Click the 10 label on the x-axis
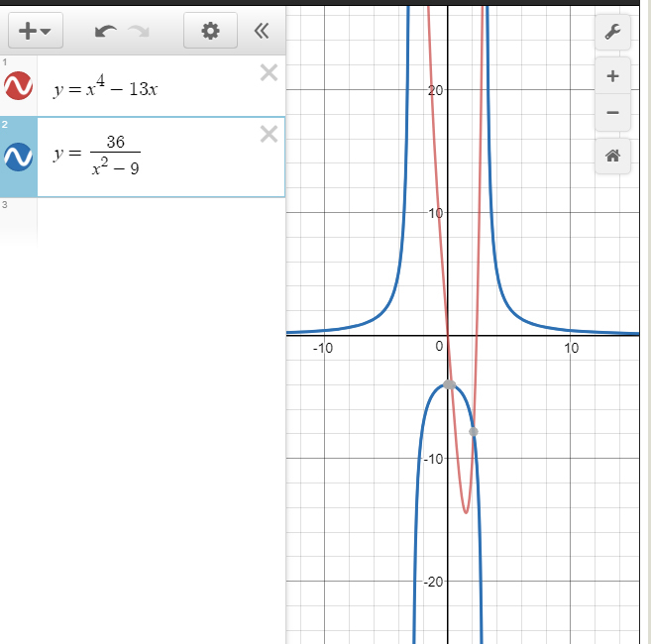 pos(571,348)
